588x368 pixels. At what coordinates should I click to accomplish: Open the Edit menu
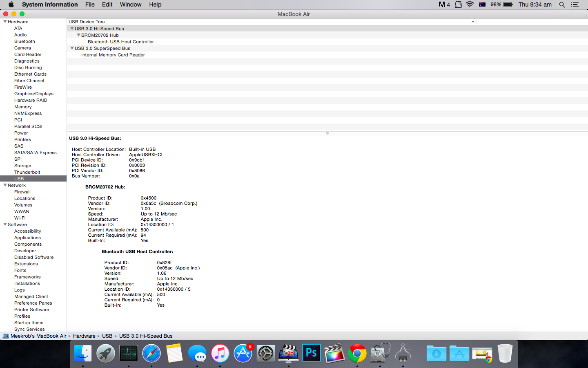coord(107,4)
